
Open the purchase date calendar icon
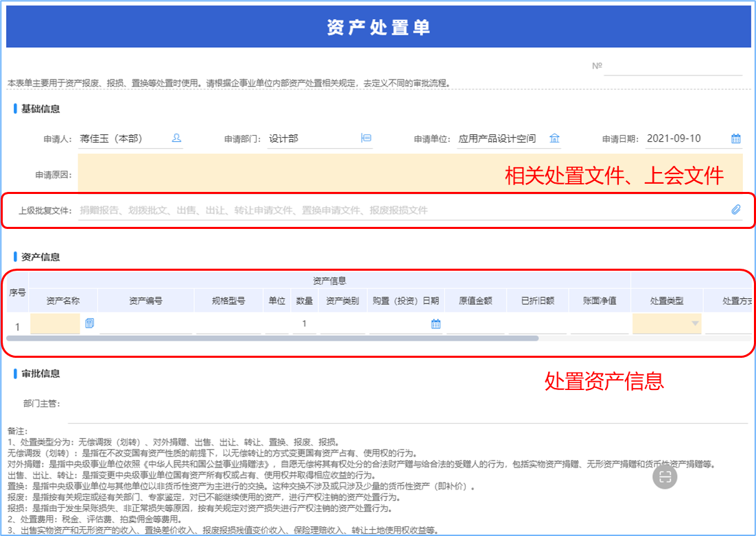(436, 324)
